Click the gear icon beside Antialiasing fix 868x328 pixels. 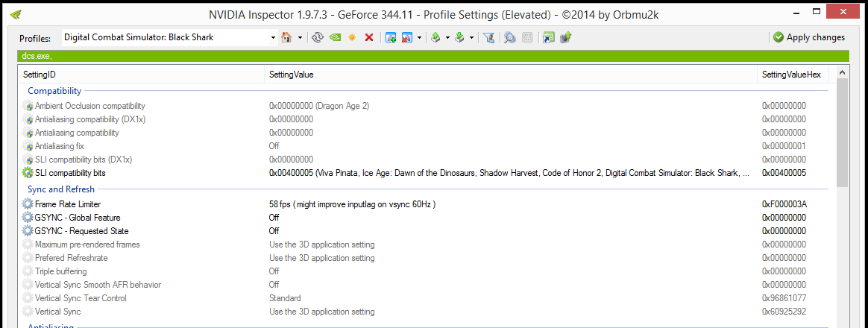28,146
